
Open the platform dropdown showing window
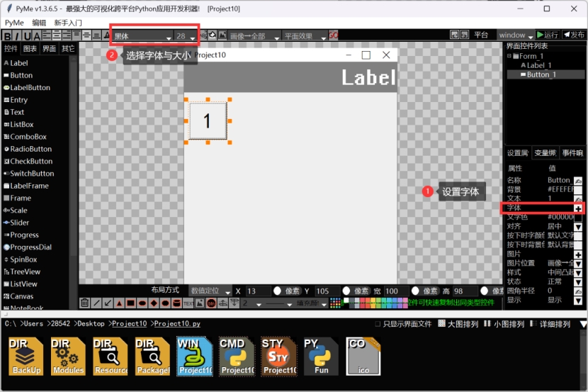(514, 35)
